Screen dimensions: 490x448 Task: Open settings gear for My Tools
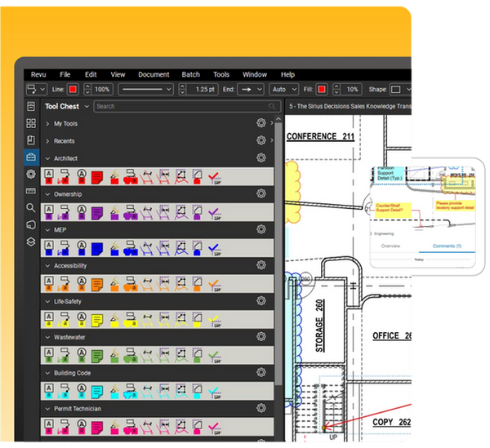pos(261,123)
